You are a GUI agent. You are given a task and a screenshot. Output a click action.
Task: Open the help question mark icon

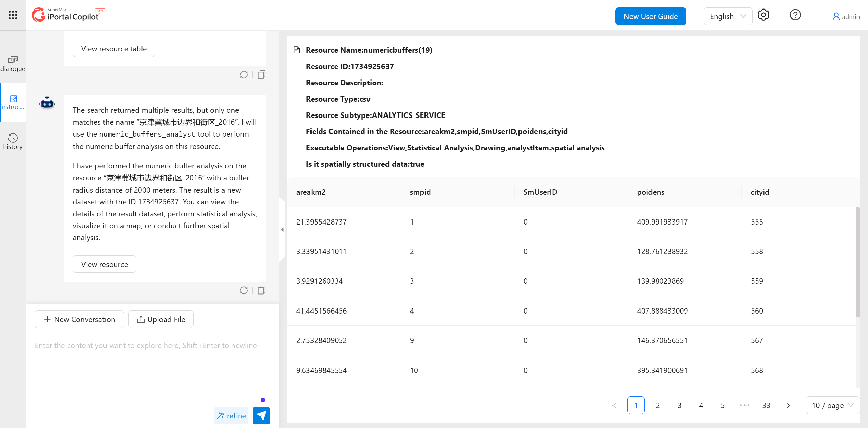(x=795, y=15)
